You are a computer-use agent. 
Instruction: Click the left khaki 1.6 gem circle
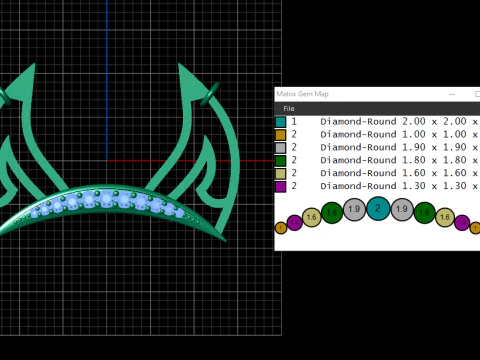pyautogui.click(x=312, y=217)
